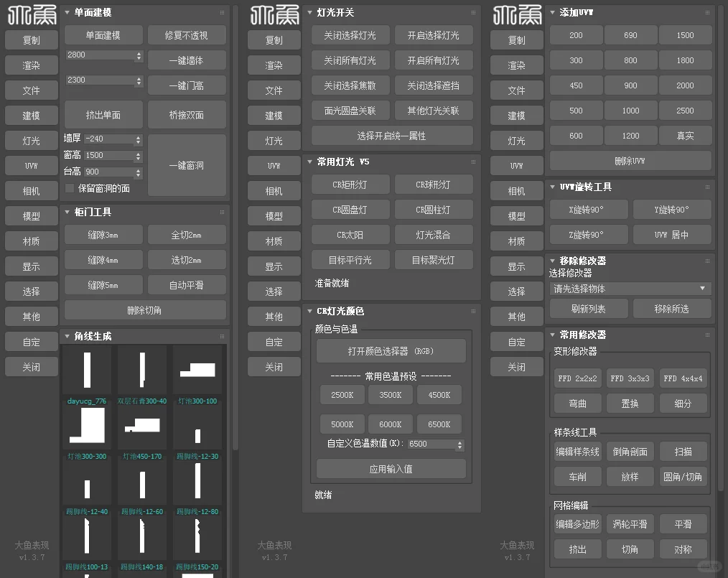Click the grip handle of 灯光开关 rollout
The image size is (728, 578).
click(473, 12)
